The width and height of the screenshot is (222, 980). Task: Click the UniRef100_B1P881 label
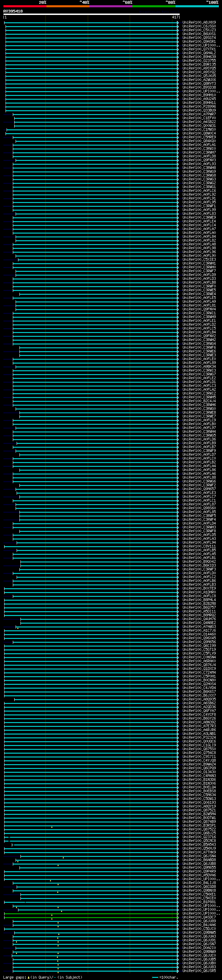[199, 902]
